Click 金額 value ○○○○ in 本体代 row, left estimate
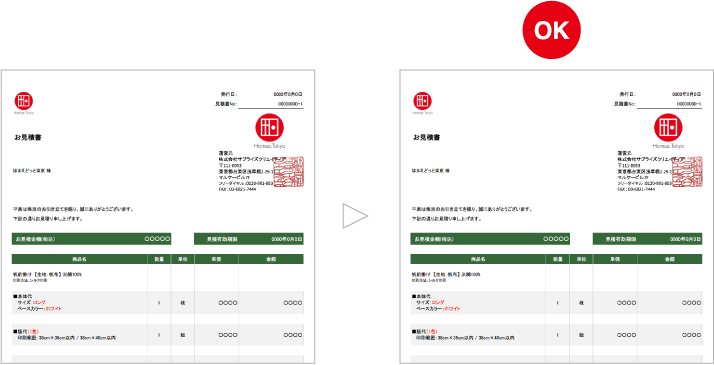714x365 pixels. click(292, 303)
